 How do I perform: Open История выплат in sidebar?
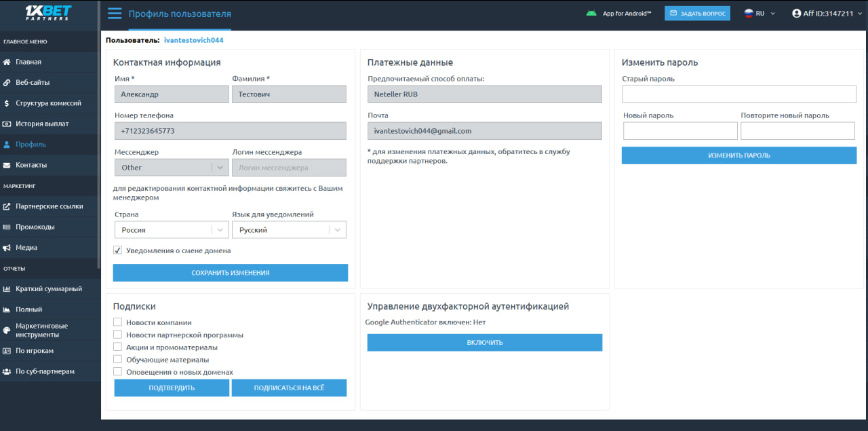42,124
